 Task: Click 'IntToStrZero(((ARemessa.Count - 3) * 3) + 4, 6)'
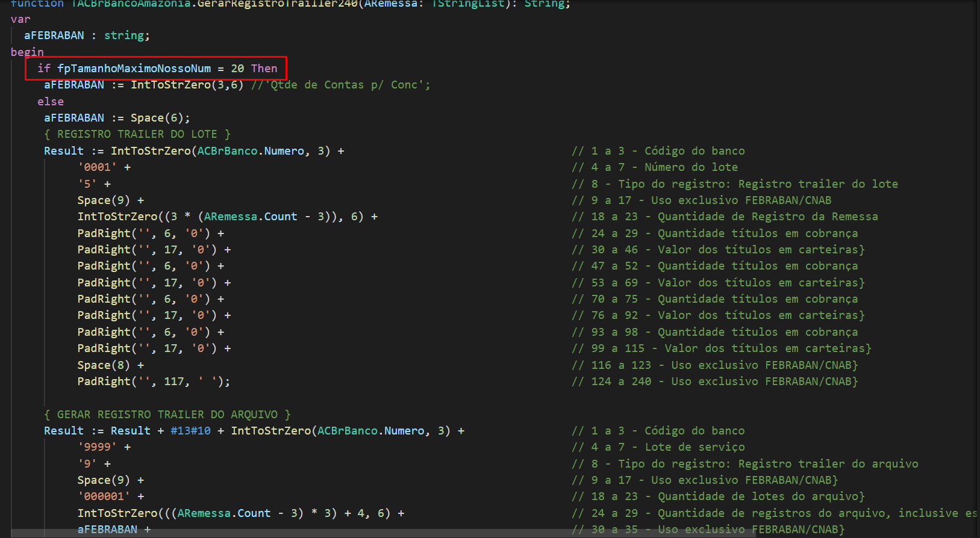coord(234,513)
